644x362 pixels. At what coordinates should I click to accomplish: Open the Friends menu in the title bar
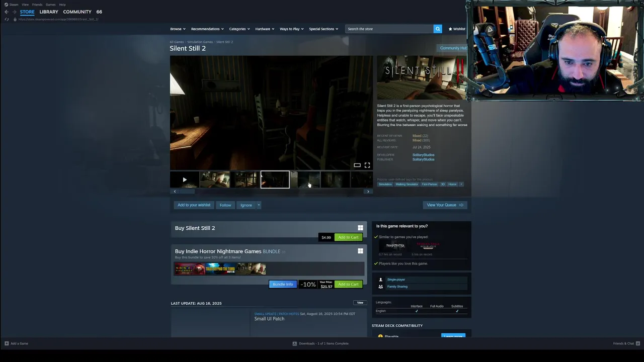[37, 5]
